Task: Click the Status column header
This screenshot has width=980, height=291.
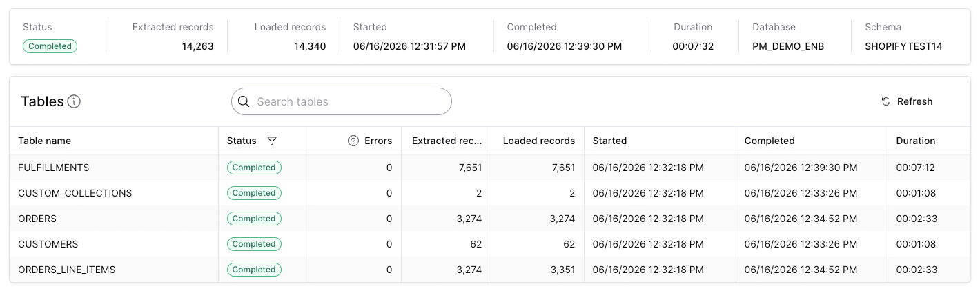Action: (x=242, y=141)
